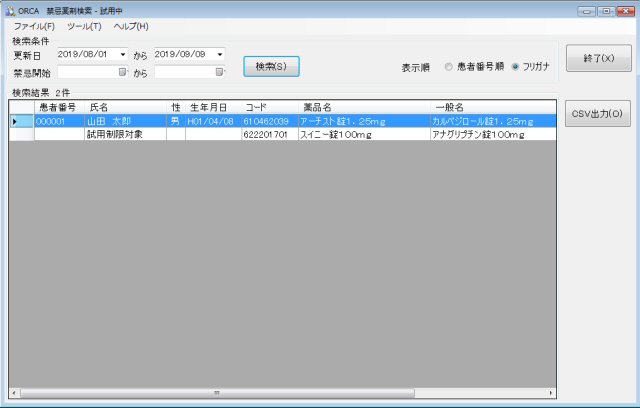Viewport: 640px width, 408px height.
Task: Click left arrow of horizontal scrollbar
Action: click(x=15, y=393)
